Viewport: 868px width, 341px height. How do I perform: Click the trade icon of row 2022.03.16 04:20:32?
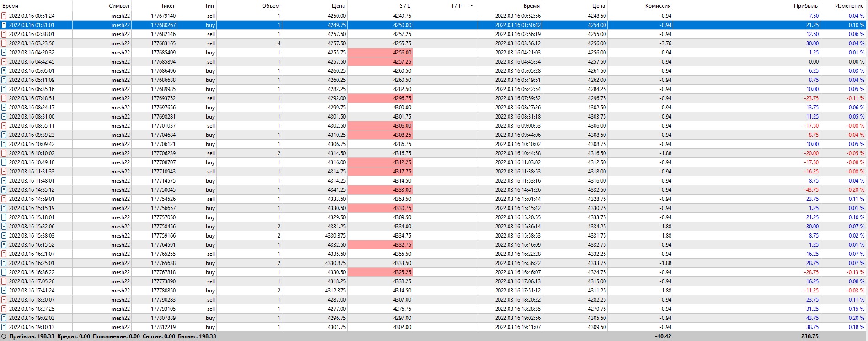point(4,53)
